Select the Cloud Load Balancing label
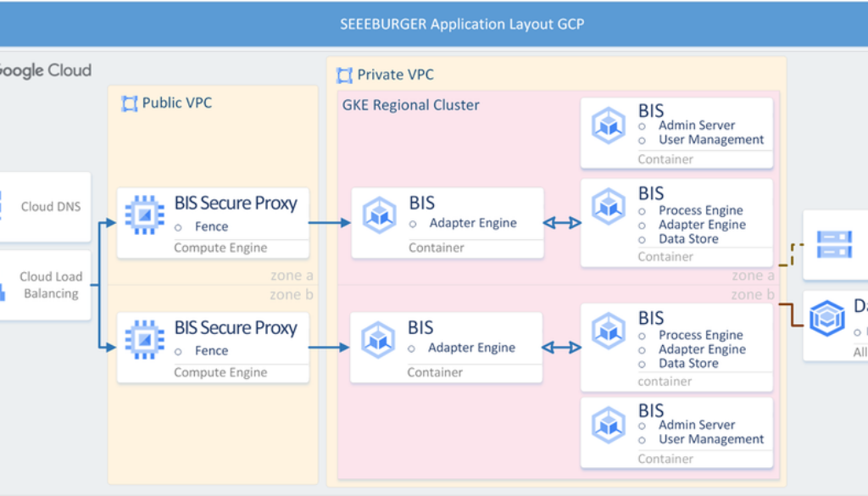The width and height of the screenshot is (868, 496). tap(51, 285)
